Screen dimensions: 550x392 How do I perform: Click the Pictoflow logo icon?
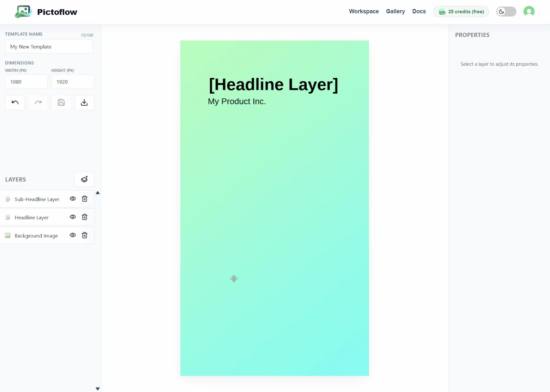click(x=23, y=12)
